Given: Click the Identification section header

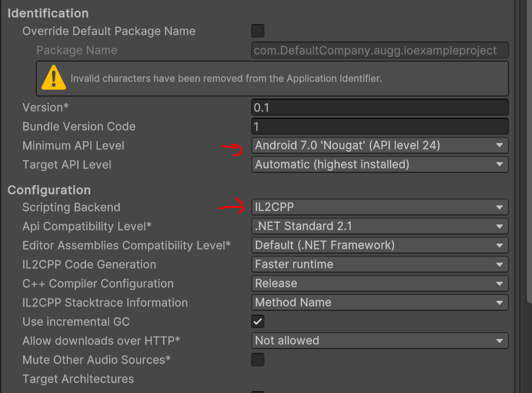Looking at the screenshot, I should [48, 13].
